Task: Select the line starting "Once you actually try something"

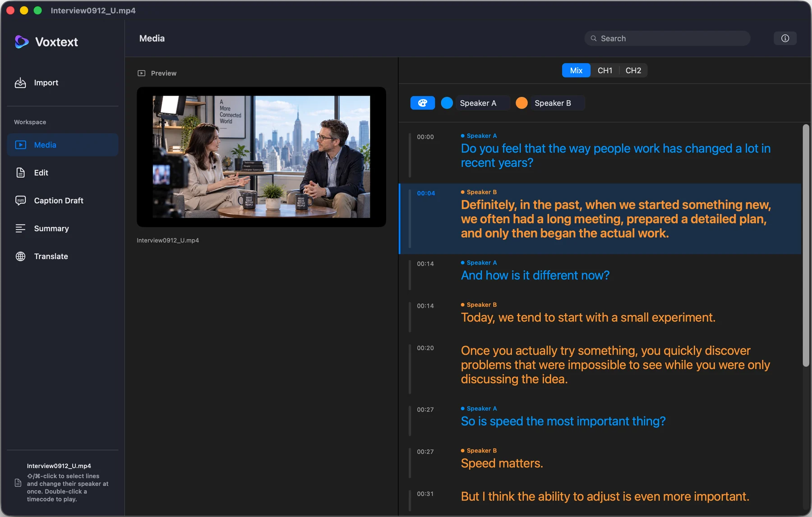Action: click(615, 365)
